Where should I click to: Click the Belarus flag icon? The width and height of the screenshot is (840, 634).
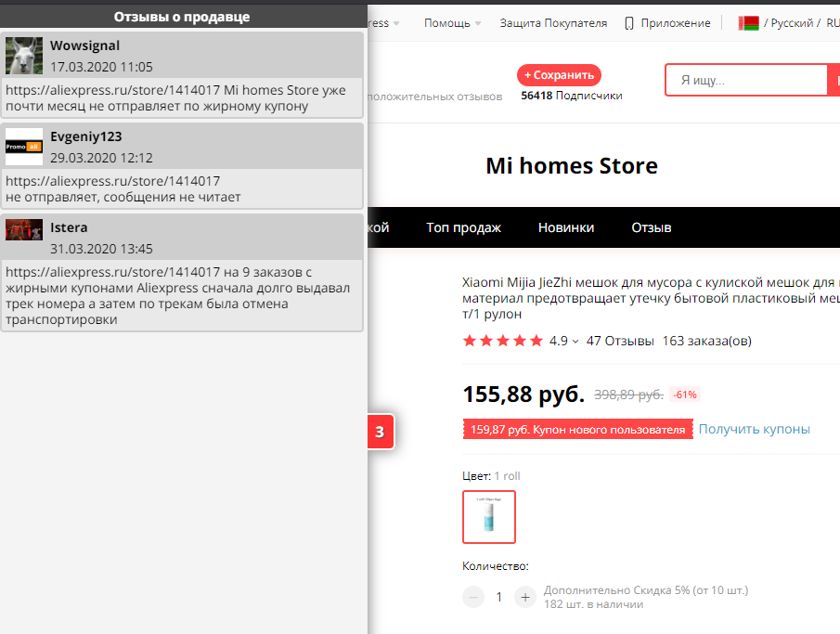[x=748, y=23]
